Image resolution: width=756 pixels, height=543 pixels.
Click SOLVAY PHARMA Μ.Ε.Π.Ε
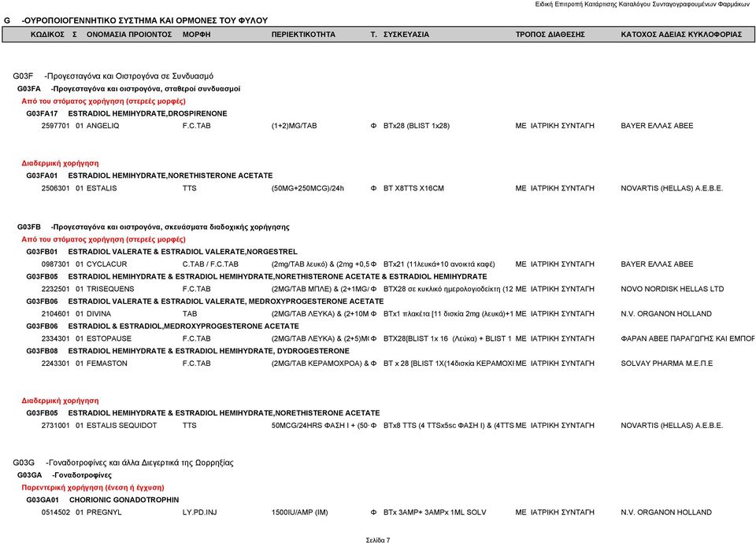pyautogui.click(x=666, y=364)
